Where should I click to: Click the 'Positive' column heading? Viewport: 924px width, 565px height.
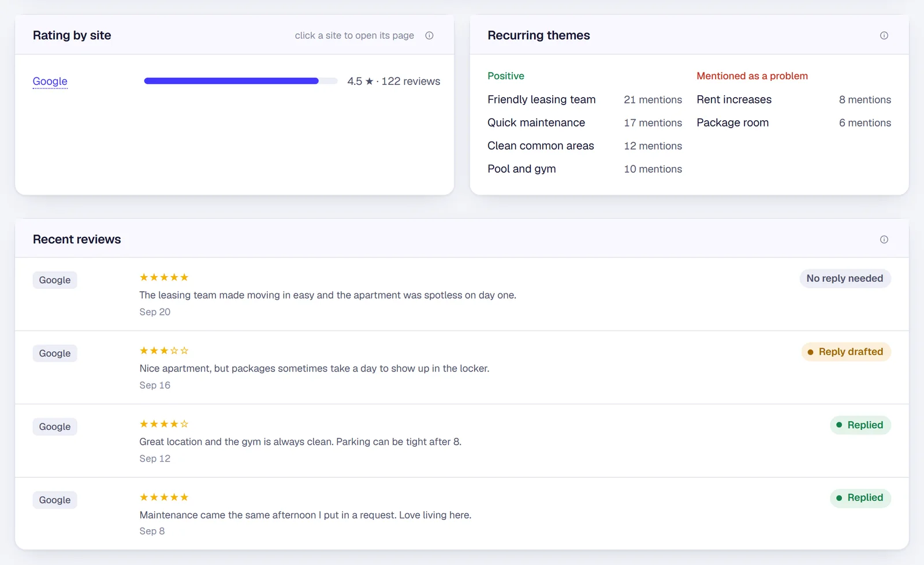point(506,76)
